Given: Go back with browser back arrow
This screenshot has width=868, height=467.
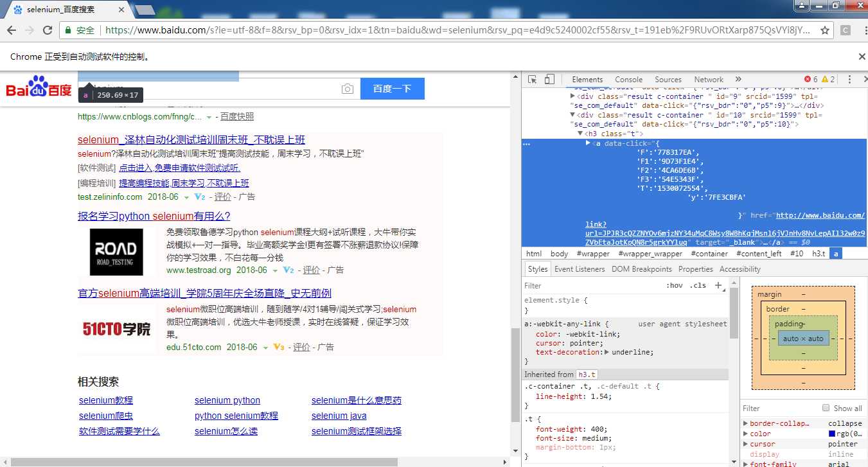Looking at the screenshot, I should click(x=12, y=30).
